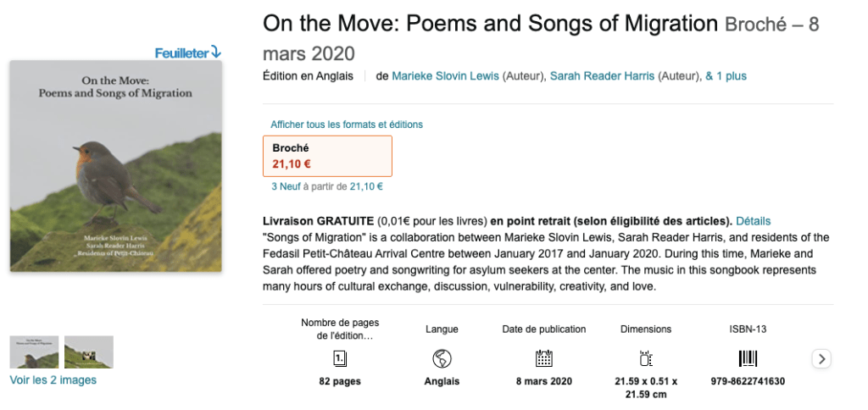Show all formats and editions
This screenshot has width=868, height=410.
(x=347, y=125)
